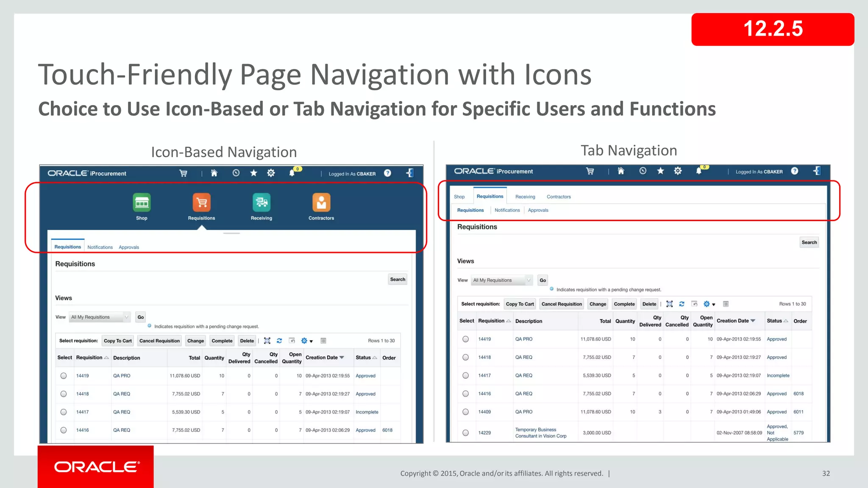Open order link 6018 in left table
The height and width of the screenshot is (488, 868).
pyautogui.click(x=387, y=430)
